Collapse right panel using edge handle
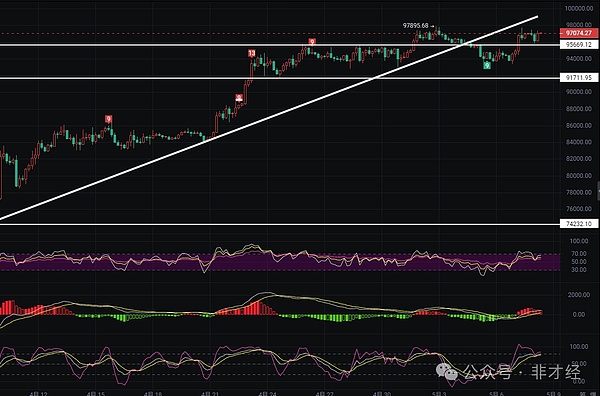This screenshot has height=396, width=600. tap(598, 190)
